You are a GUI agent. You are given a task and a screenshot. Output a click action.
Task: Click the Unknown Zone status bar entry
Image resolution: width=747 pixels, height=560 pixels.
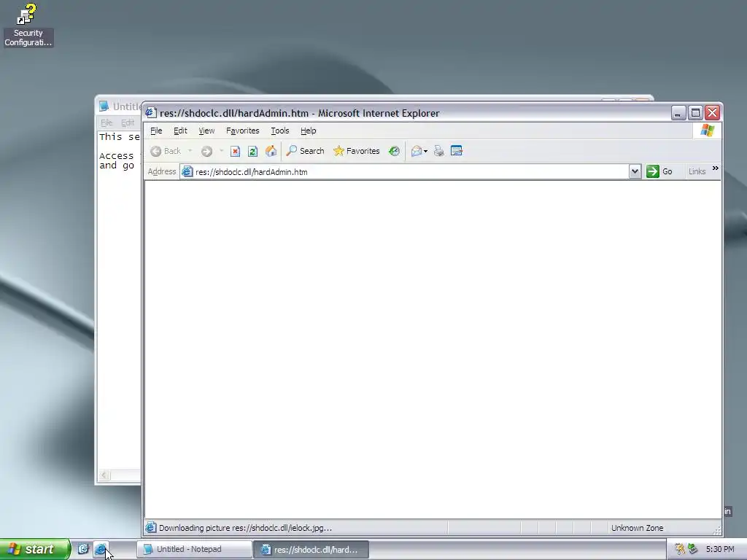(637, 528)
